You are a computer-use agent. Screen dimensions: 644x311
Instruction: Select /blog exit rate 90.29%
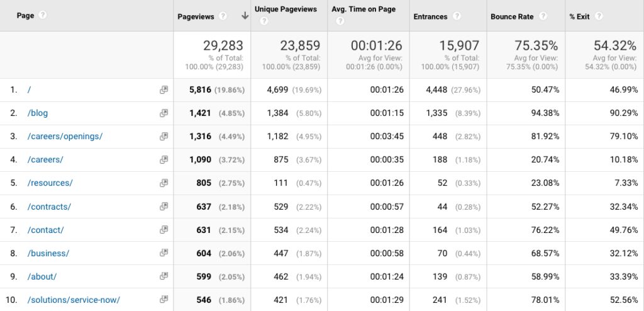(x=623, y=113)
